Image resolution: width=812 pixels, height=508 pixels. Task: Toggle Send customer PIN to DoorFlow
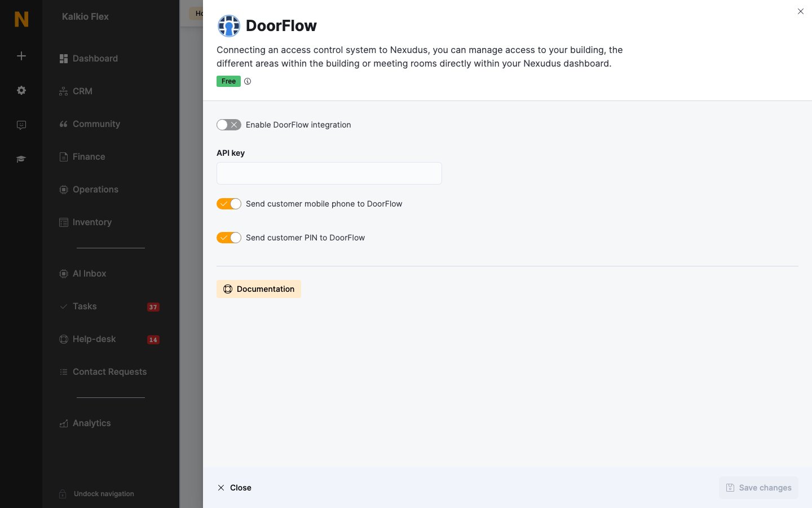(229, 238)
